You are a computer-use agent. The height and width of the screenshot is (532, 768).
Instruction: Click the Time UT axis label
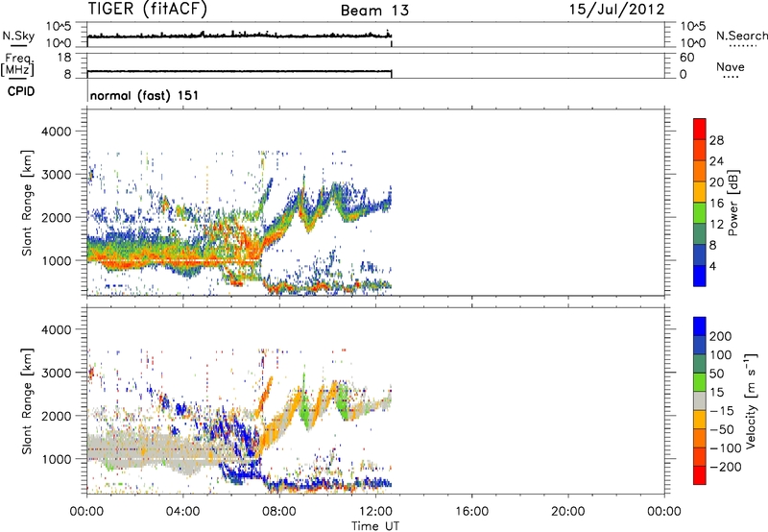[375, 526]
